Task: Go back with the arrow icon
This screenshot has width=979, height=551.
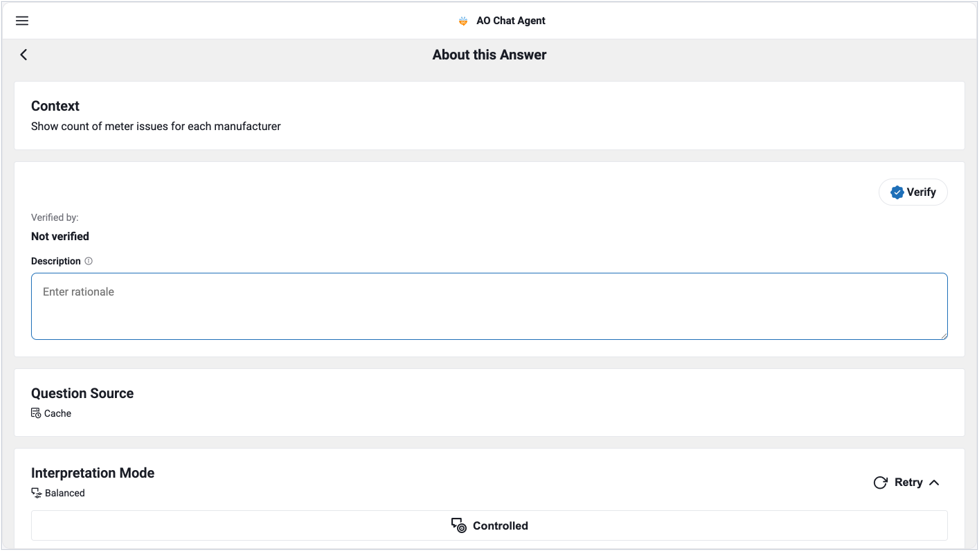Action: pos(24,55)
